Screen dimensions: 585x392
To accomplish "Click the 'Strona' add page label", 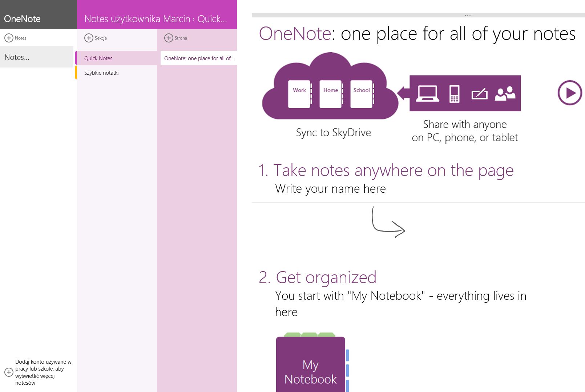I will [181, 38].
